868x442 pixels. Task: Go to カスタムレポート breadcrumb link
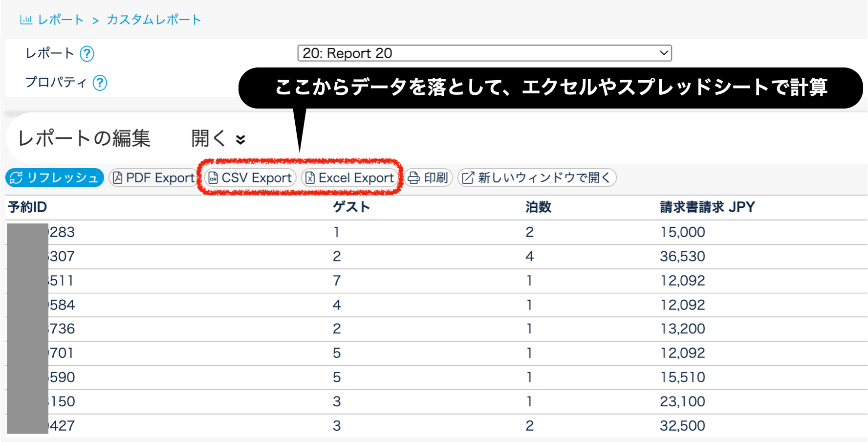(x=154, y=20)
